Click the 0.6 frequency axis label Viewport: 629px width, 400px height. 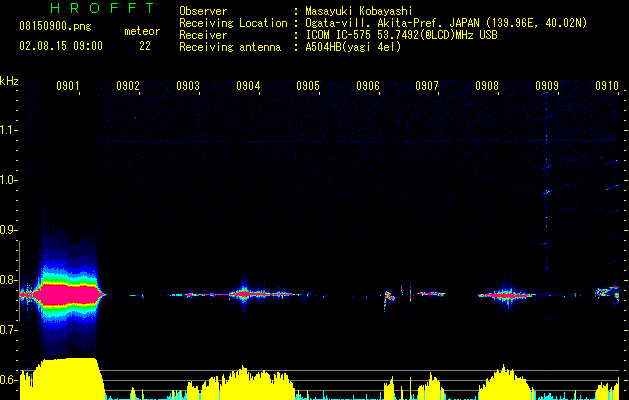8,380
